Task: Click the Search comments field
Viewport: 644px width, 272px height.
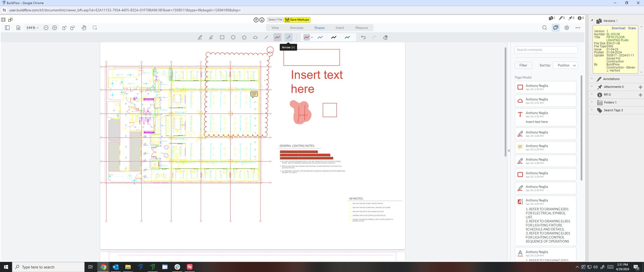Action: coord(546,50)
